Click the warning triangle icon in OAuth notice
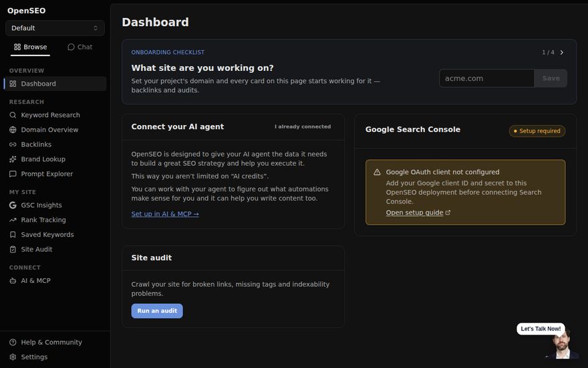 (x=377, y=172)
